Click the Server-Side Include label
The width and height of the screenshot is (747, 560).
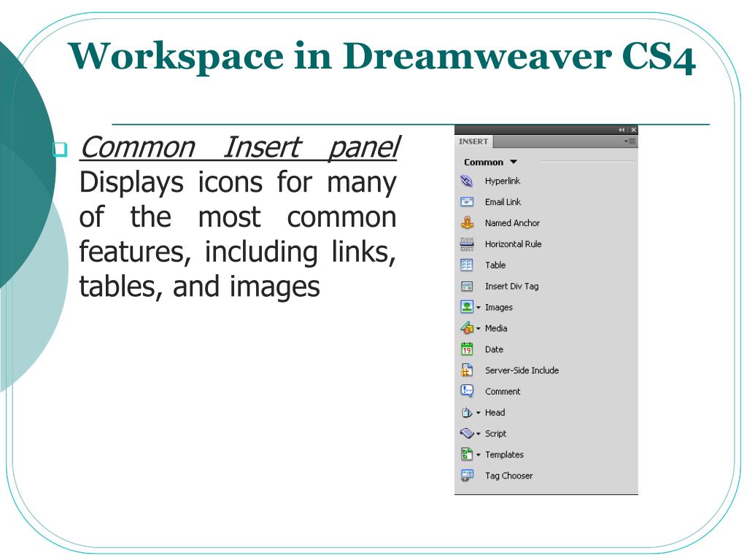522,370
